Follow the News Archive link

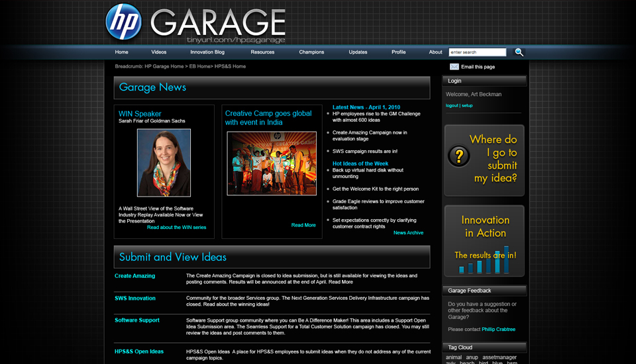[408, 233]
